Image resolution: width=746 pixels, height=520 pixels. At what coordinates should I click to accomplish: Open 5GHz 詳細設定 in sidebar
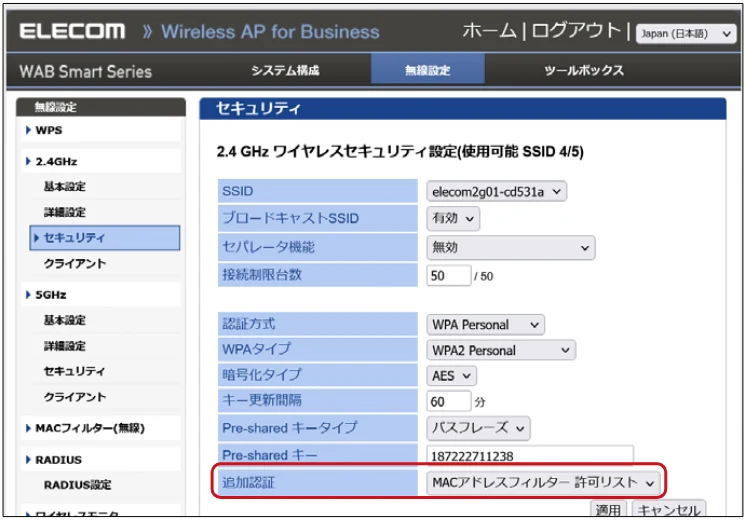(x=65, y=346)
